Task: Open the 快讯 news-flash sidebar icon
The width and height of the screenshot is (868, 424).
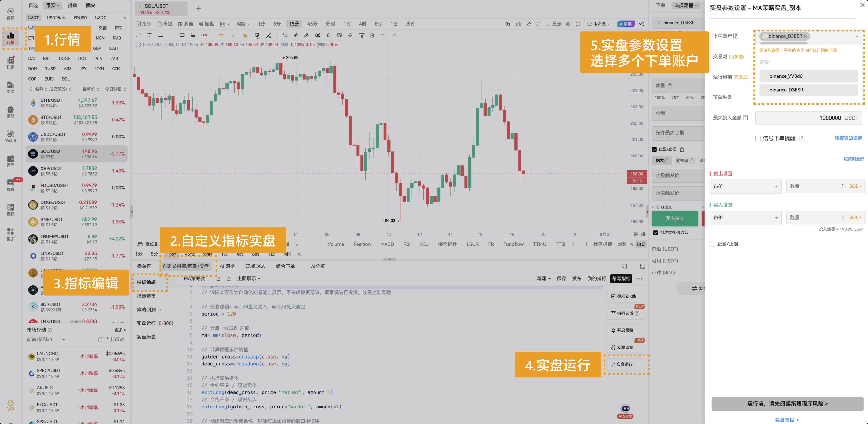Action: click(10, 63)
